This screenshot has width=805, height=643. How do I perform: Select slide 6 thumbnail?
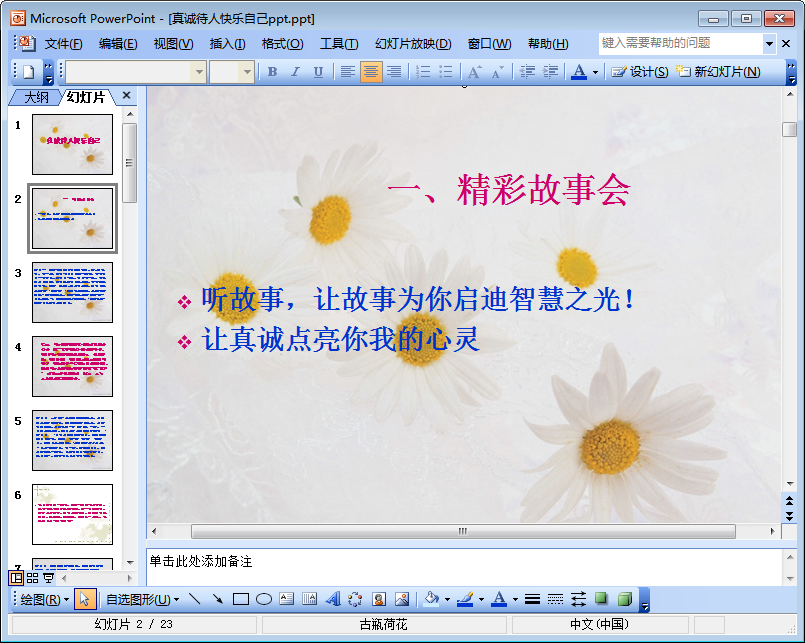[72, 514]
